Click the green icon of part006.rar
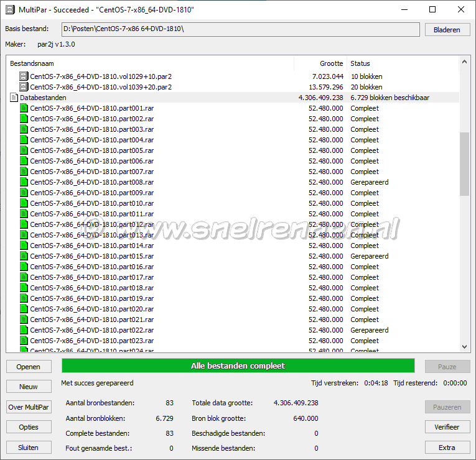 click(x=24, y=161)
